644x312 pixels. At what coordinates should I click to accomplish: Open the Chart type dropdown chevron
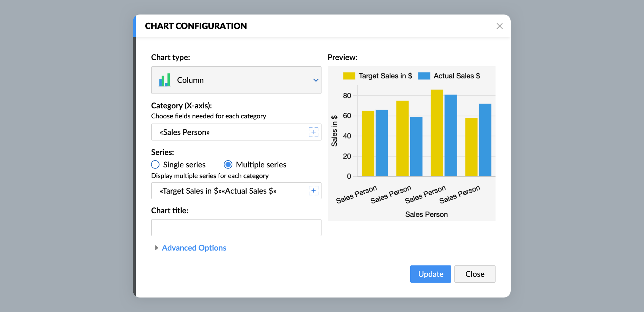click(316, 80)
